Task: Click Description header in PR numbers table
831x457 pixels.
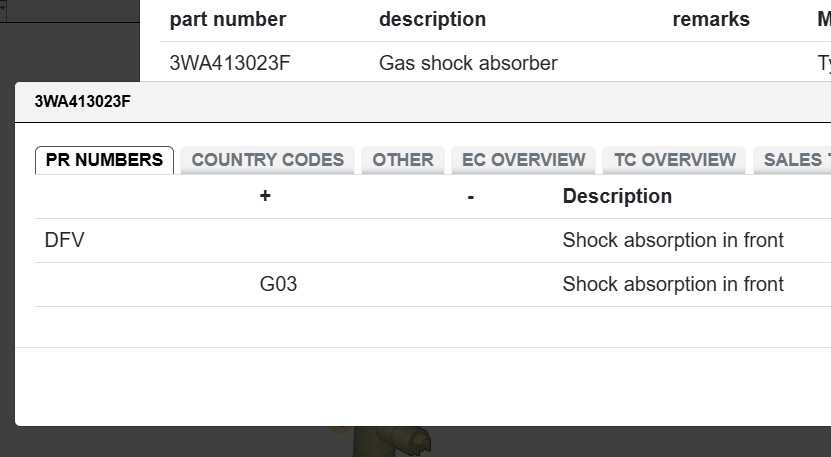Action: (617, 196)
